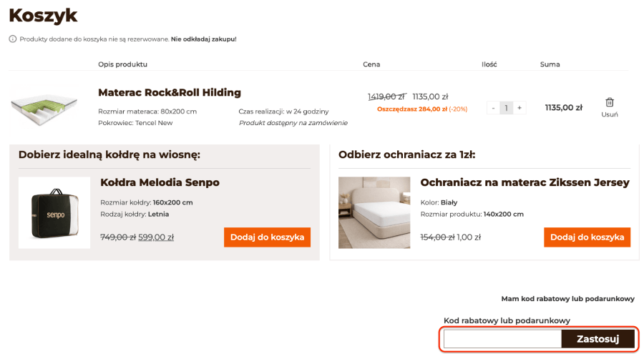Click the trash icon to remove the mattress
Image resolution: width=644 pixels, height=354 pixels.
610,102
